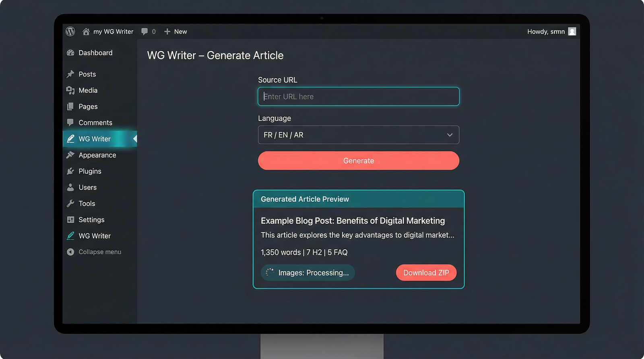This screenshot has height=359, width=644.
Task: Click the Language label
Action: point(275,119)
